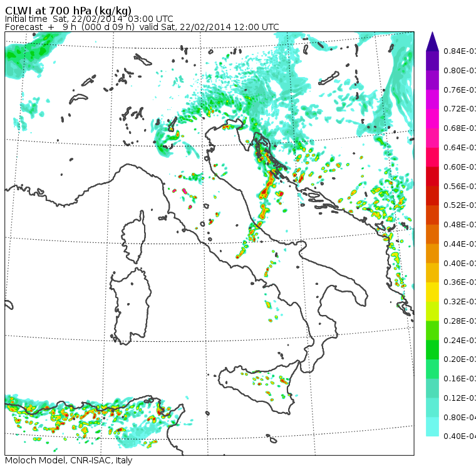Image resolution: width=476 pixels, height=469 pixels.
Task: Click the 0.64E-03 colorbar label
Action: 460,148
